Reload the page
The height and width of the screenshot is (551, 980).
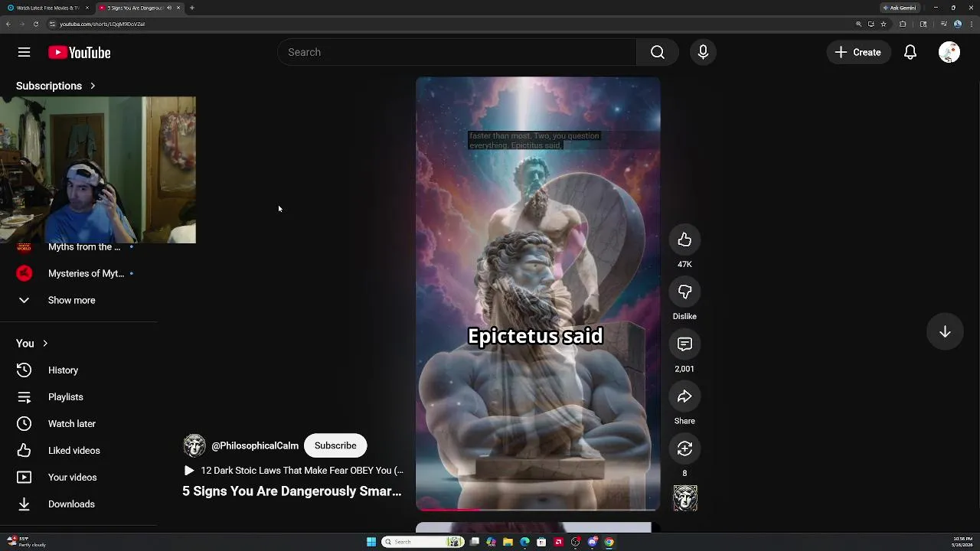35,24
